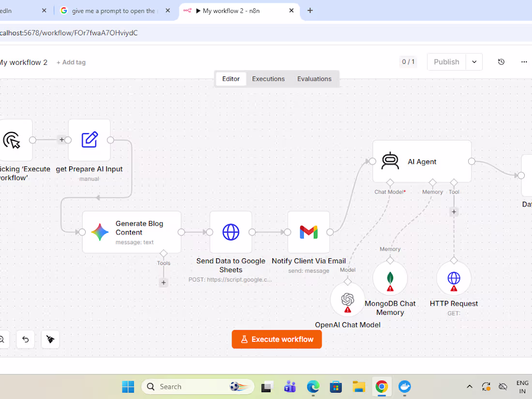Viewport: 532px width, 399px height.
Task: Switch to the Editor tab
Action: 231,79
